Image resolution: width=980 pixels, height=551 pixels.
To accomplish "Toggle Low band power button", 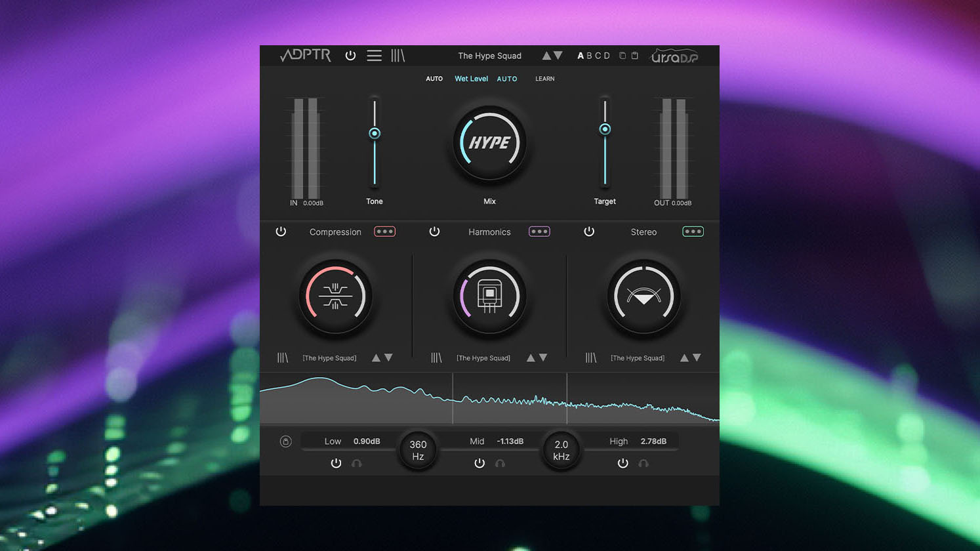I will pyautogui.click(x=336, y=463).
